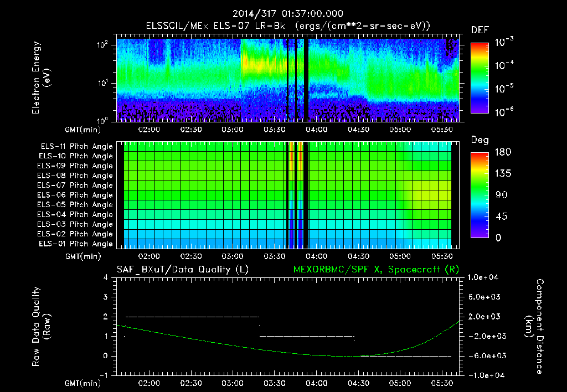This screenshot has width=567, height=392.
Task: Click the Deg label above the pitch color bar
Action: (x=480, y=140)
